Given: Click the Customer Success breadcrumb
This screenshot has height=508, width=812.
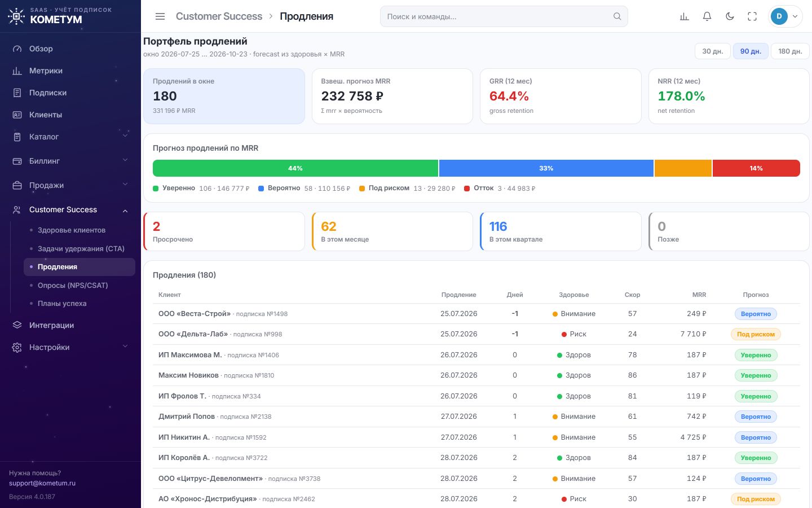Looking at the screenshot, I should (x=219, y=16).
